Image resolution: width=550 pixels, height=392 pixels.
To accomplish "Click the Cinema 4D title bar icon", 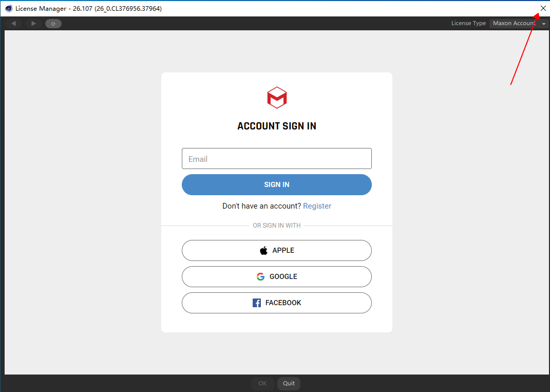I will click(9, 8).
